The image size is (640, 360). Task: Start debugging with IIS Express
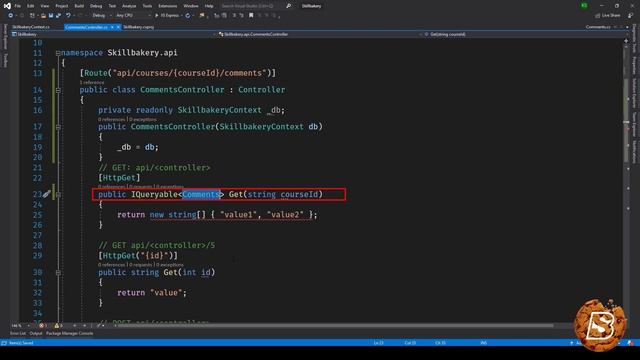click(167, 16)
